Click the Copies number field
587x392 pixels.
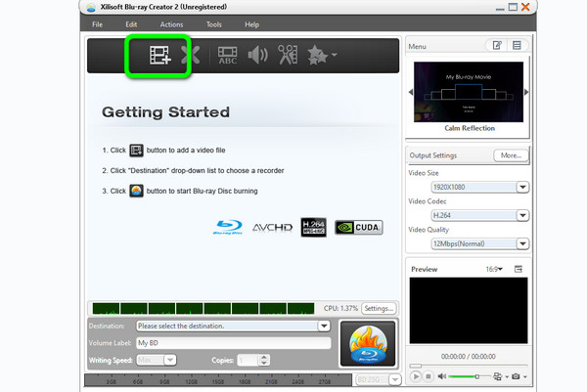[x=248, y=360]
